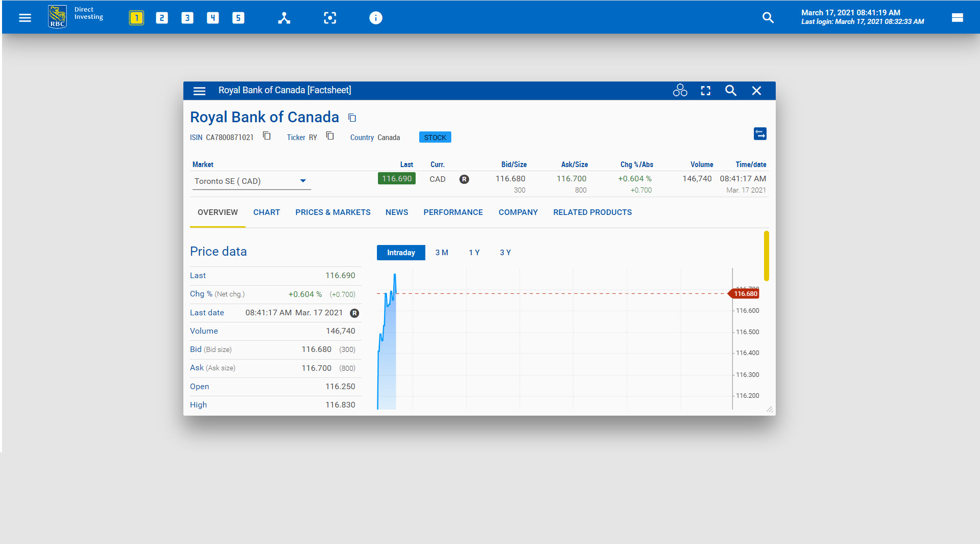Viewport: 980px width, 544px height.
Task: Open the info icon in the top bar
Action: pyautogui.click(x=375, y=17)
